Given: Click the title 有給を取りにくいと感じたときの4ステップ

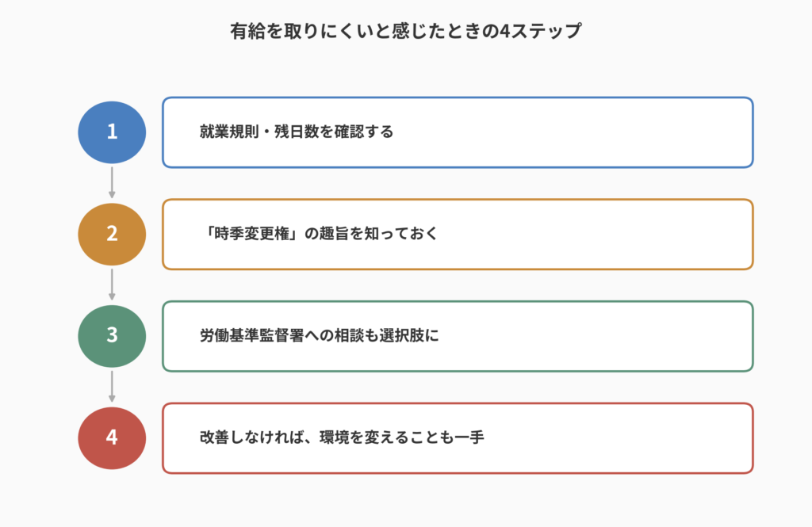Looking at the screenshot, I should click(406, 31).
